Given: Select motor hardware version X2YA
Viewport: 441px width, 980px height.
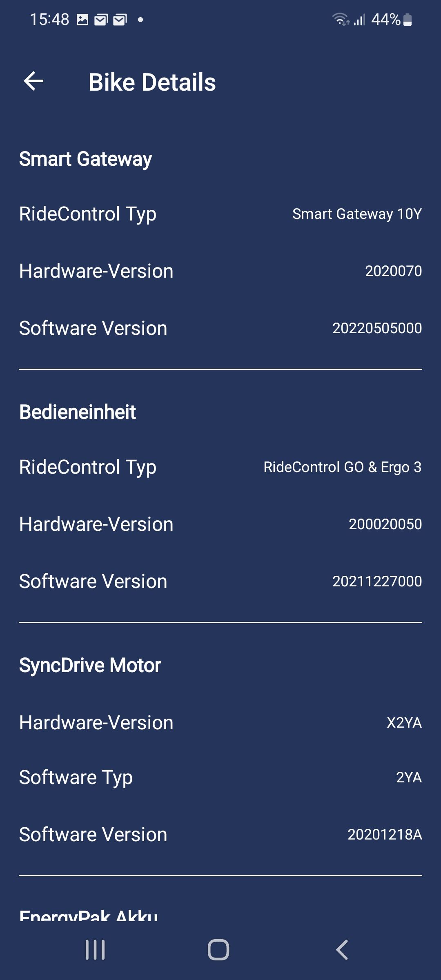Looking at the screenshot, I should tap(404, 723).
